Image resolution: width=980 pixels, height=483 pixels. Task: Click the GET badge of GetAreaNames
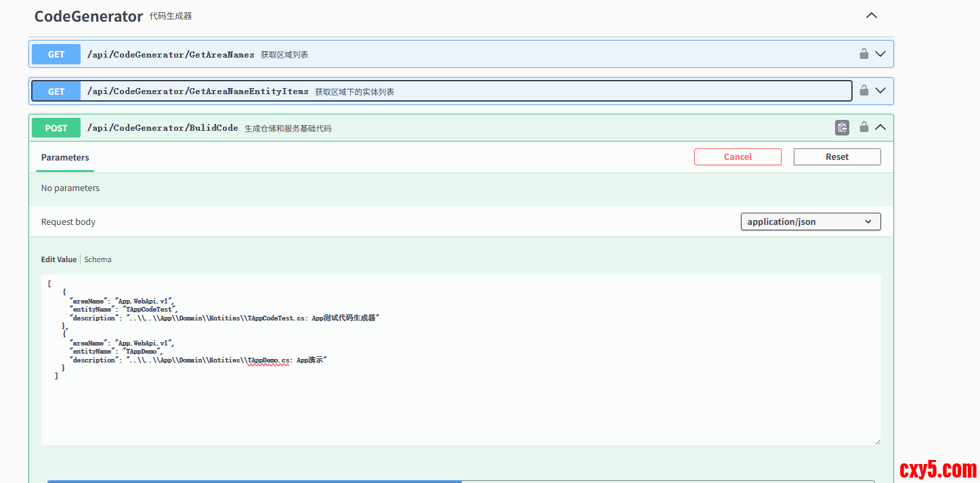tap(56, 54)
